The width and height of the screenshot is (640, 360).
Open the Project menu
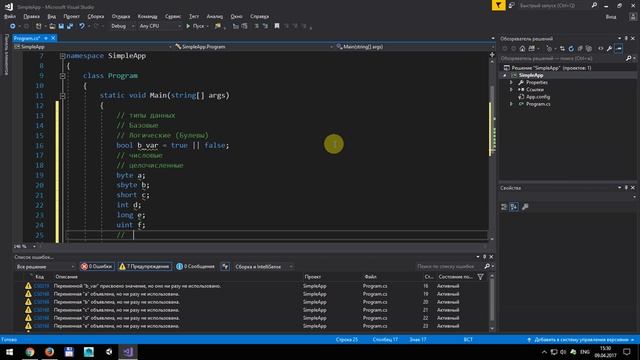(x=71, y=16)
